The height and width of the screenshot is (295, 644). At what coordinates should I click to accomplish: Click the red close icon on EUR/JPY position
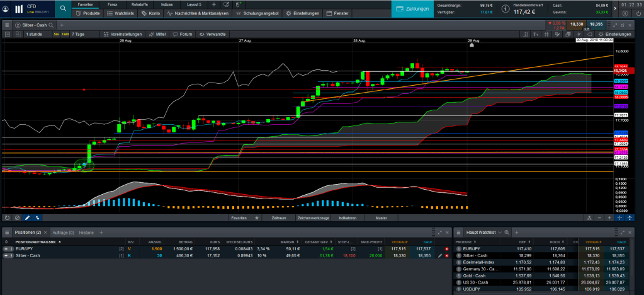446,250
